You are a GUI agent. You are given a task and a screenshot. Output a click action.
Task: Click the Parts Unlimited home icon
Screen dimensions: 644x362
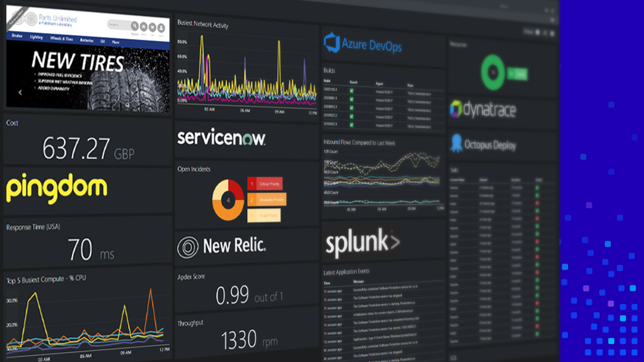tap(143, 27)
